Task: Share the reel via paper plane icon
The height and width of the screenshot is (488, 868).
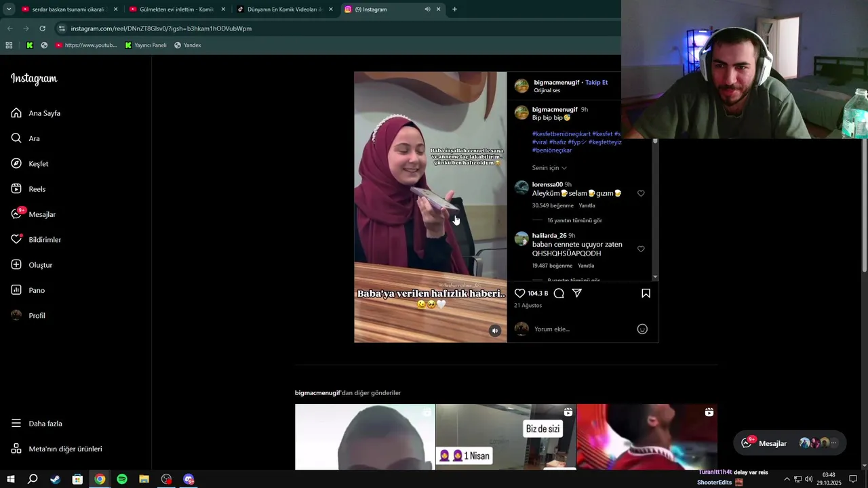Action: [577, 293]
